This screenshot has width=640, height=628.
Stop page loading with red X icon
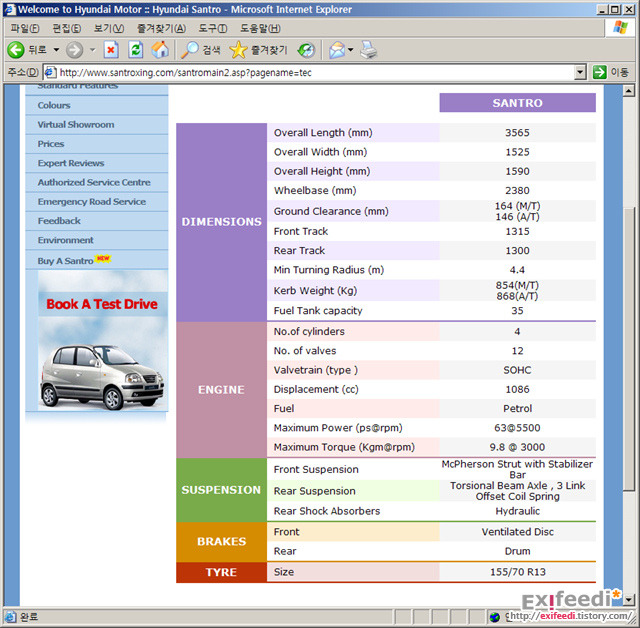[x=111, y=50]
